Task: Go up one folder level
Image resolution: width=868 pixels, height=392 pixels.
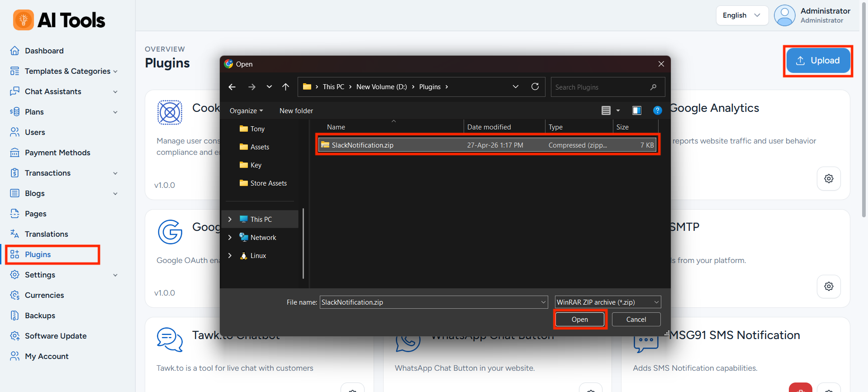Action: [285, 87]
